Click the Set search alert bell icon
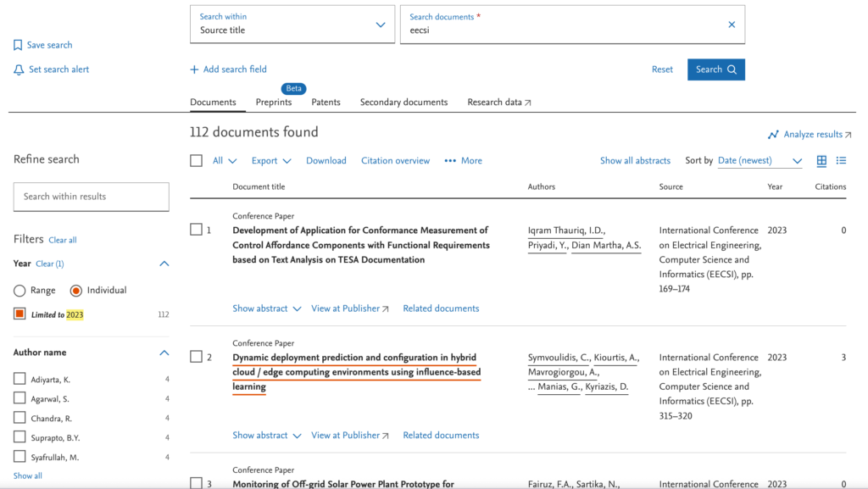 click(x=19, y=70)
